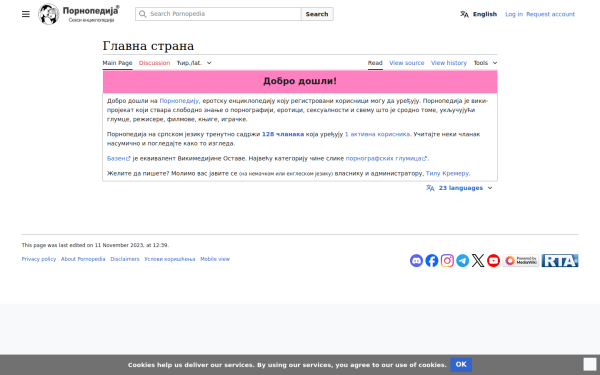Click the Request account link
Image resolution: width=600 pixels, height=375 pixels.
coord(550,14)
